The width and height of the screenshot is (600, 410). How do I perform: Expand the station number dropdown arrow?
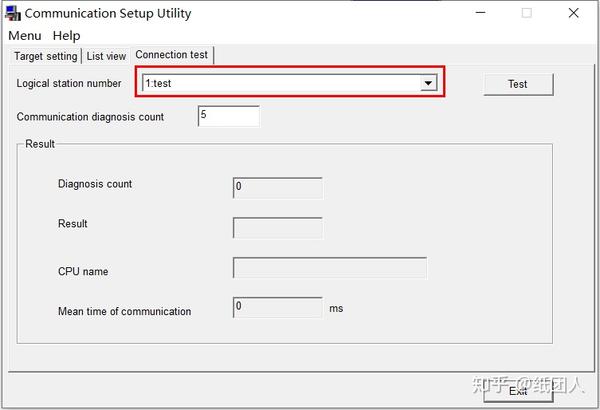pos(429,84)
